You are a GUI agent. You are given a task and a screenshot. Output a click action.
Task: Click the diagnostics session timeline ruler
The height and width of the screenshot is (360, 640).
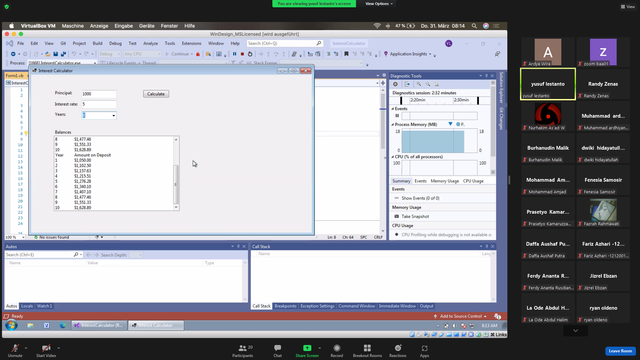tap(440, 100)
